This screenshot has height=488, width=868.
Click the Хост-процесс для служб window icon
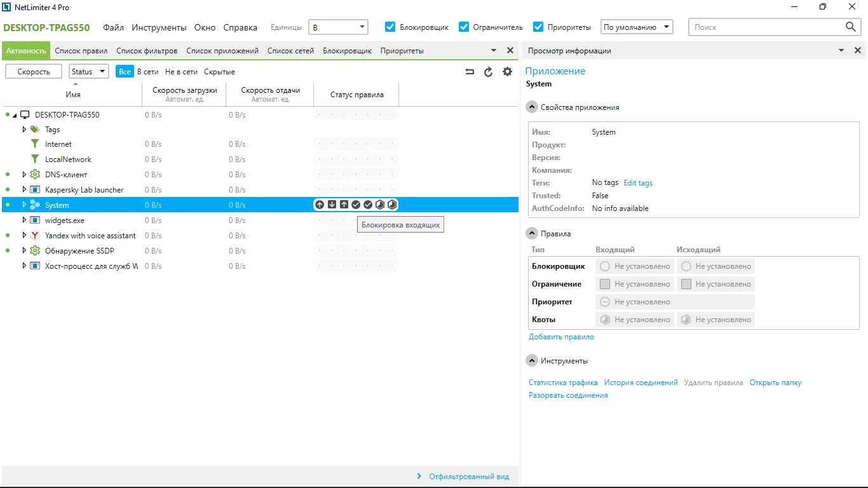35,266
